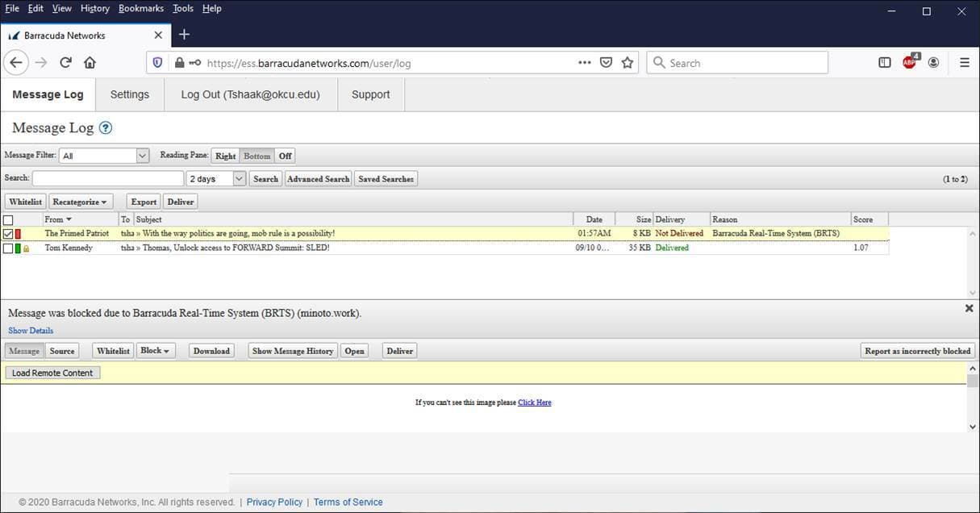
Task: Close the reading pane with X
Action: pyautogui.click(x=969, y=308)
